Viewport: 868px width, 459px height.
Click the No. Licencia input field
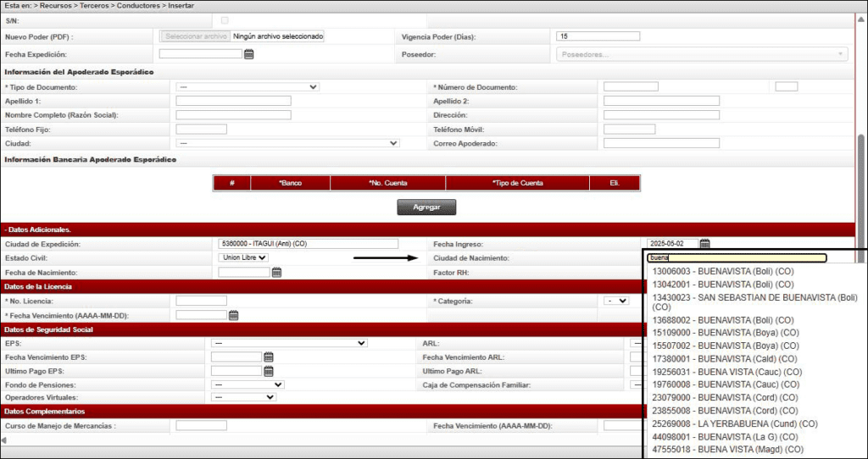pyautogui.click(x=201, y=301)
